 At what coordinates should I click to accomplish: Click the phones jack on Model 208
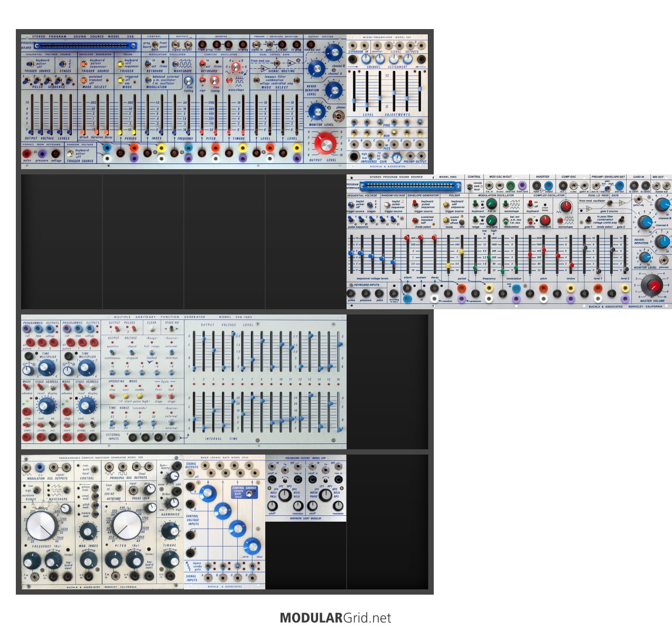339,115
